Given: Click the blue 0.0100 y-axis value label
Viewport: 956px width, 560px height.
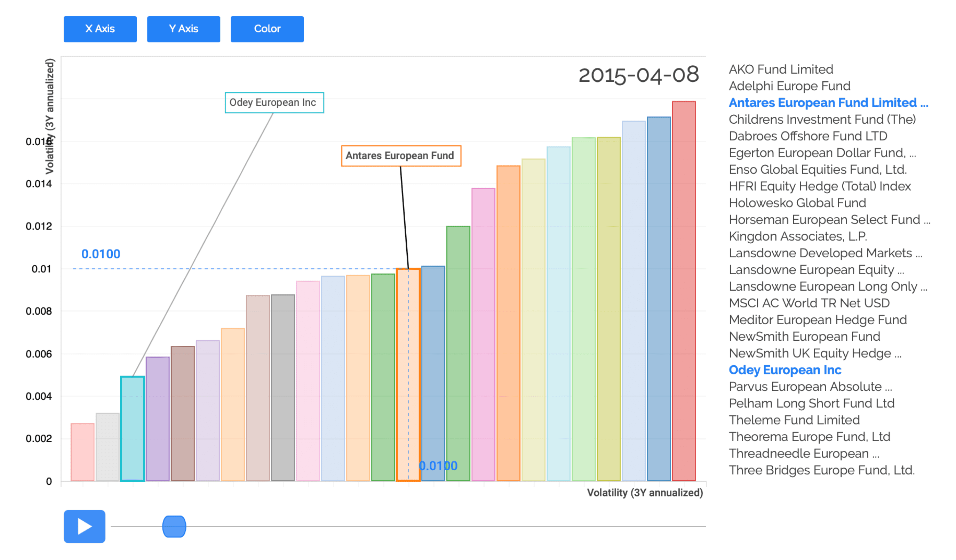Looking at the screenshot, I should click(101, 254).
